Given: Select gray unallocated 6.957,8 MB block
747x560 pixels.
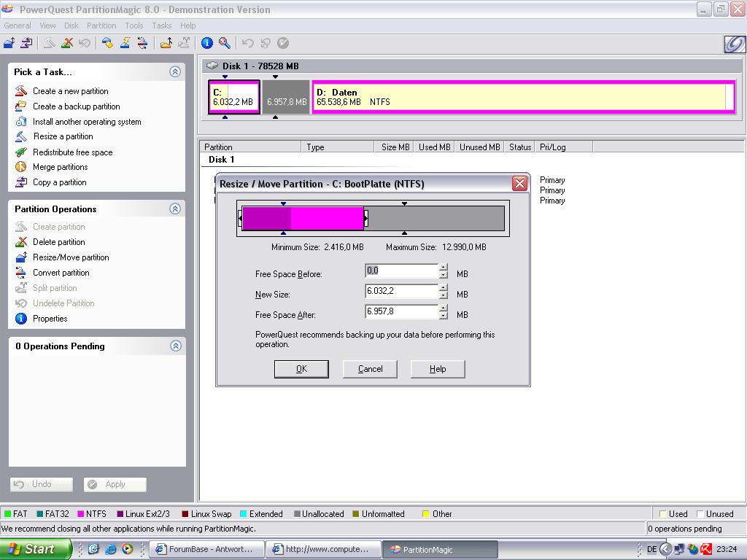Looking at the screenshot, I should (286, 97).
